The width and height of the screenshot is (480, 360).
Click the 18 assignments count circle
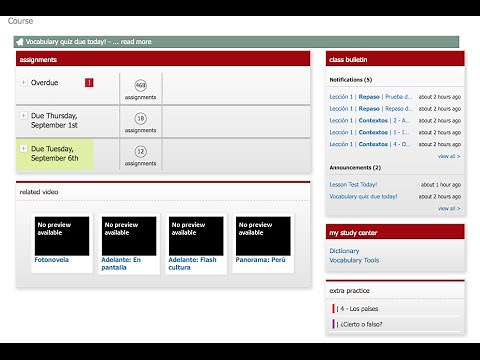click(141, 118)
